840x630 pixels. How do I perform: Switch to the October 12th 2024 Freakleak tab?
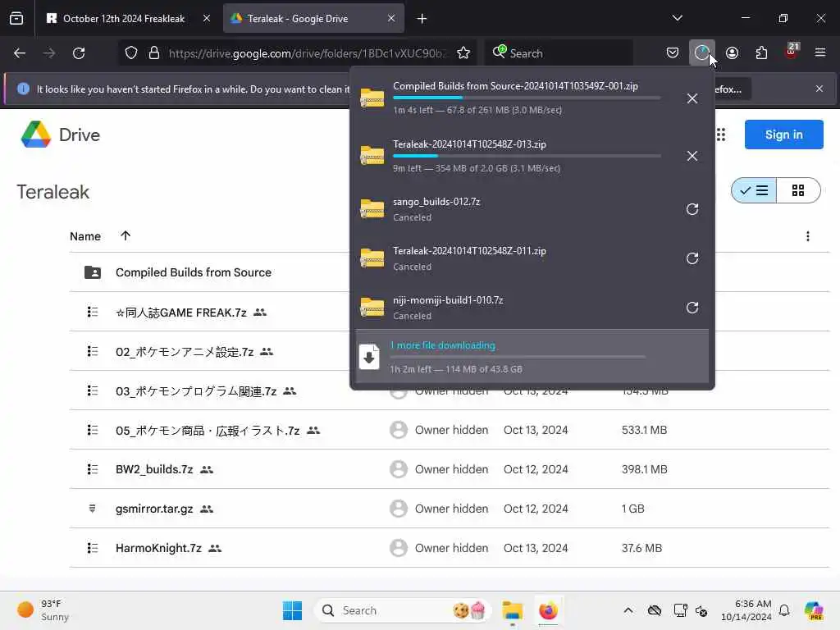[x=123, y=18]
